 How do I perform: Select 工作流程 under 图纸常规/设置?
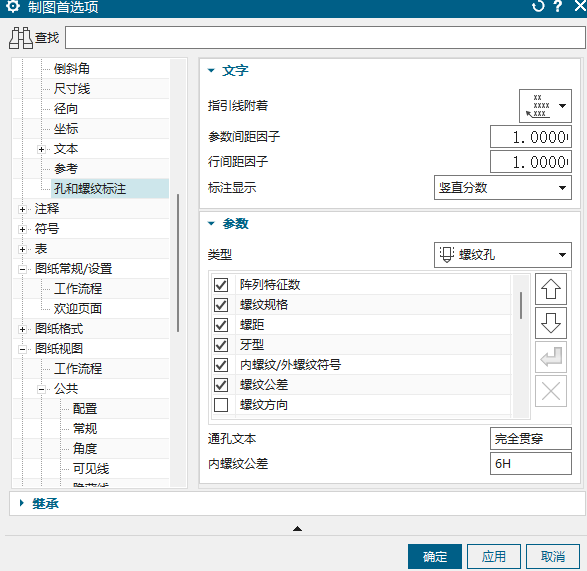[78, 288]
